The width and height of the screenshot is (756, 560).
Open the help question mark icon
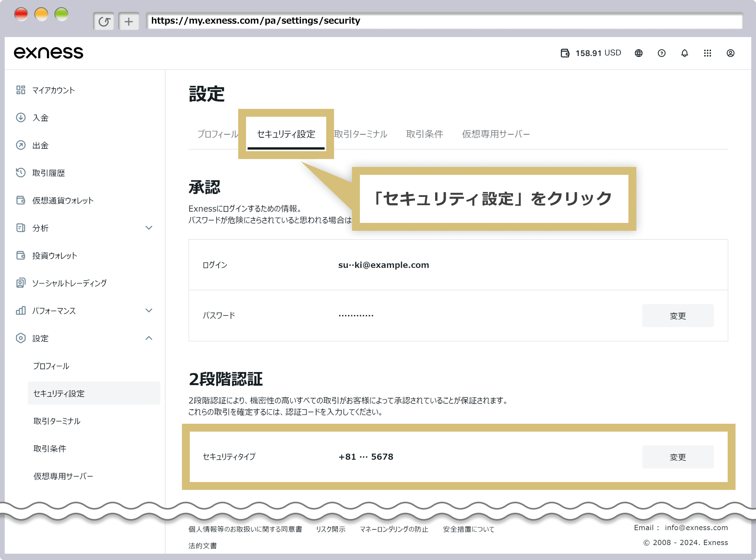(x=661, y=53)
